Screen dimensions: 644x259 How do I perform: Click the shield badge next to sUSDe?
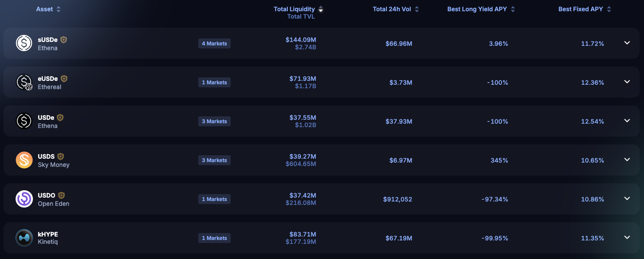pos(64,40)
